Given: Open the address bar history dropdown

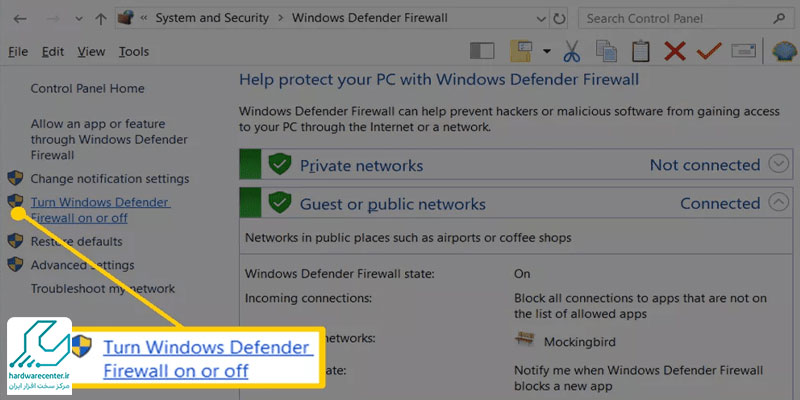Looking at the screenshot, I should tap(541, 19).
